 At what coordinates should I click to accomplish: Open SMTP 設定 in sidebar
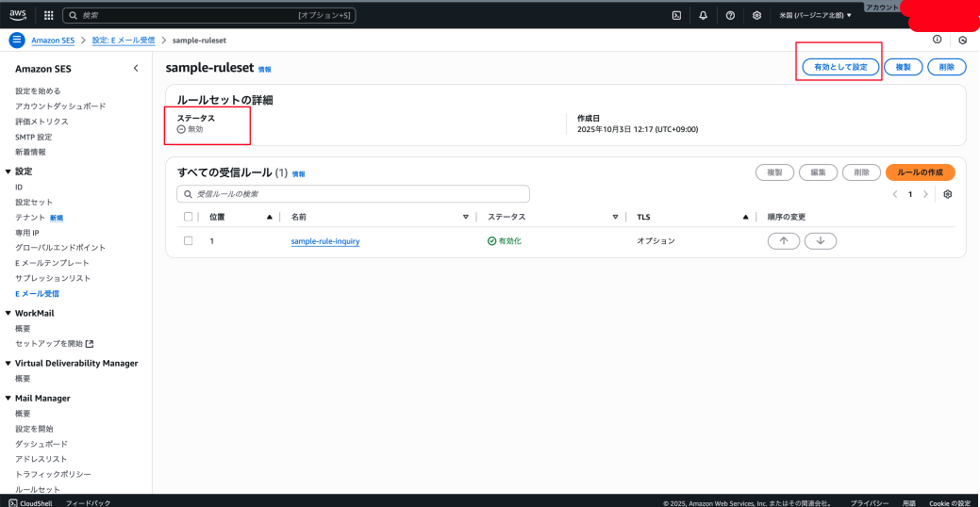point(34,137)
